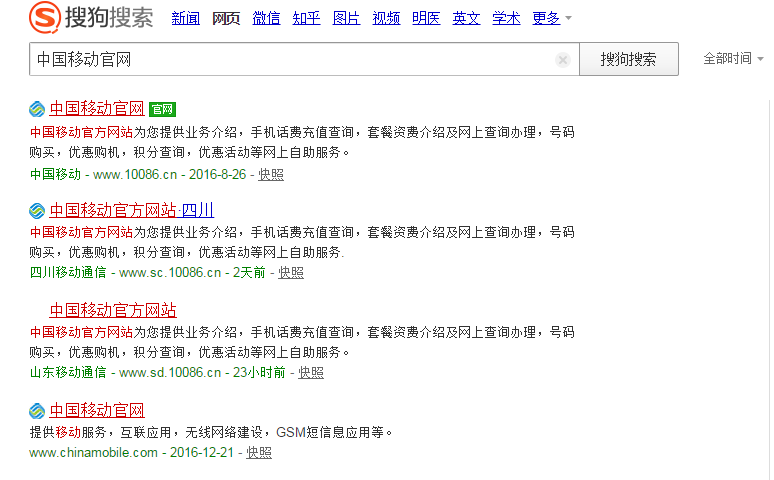Open 快照 for www.sc.10086.cn result
Viewport: 774px width, 480px height.
point(291,273)
